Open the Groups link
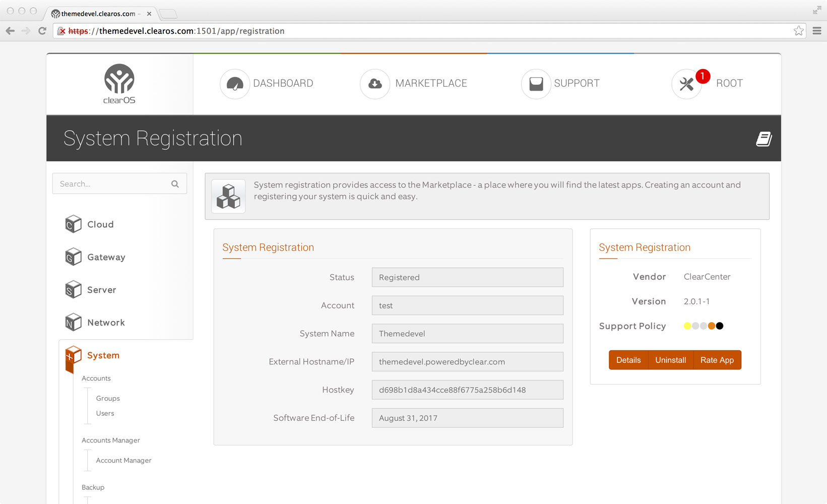 click(x=108, y=398)
